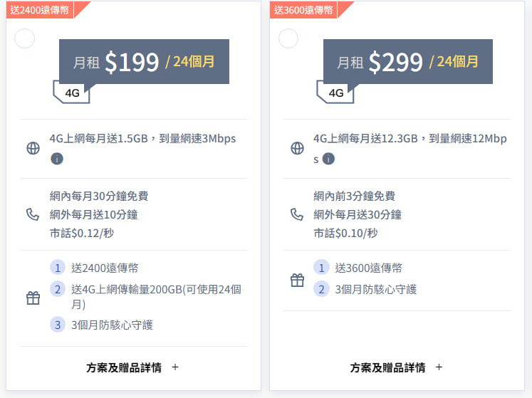Click the gift icon in the $199 plan
The image size is (532, 398).
[x=33, y=298]
